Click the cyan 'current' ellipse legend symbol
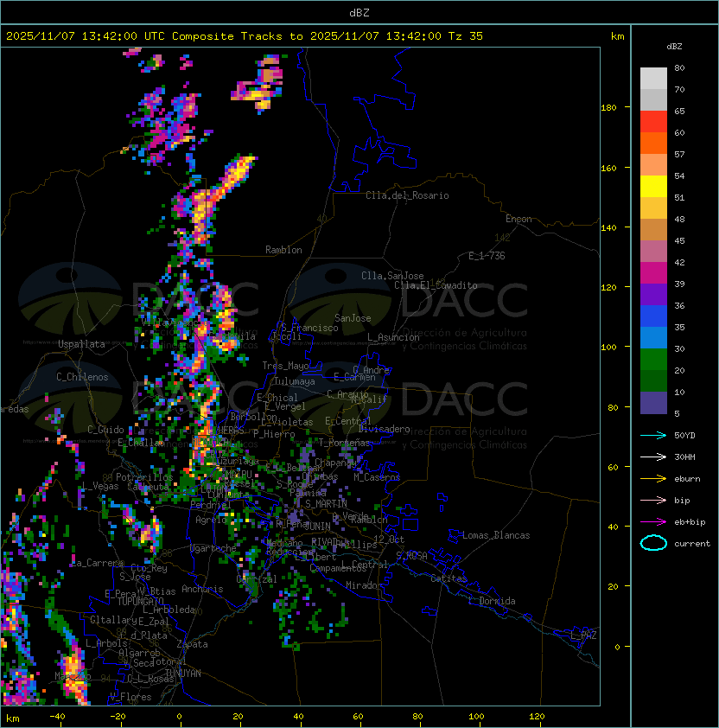 click(x=653, y=543)
